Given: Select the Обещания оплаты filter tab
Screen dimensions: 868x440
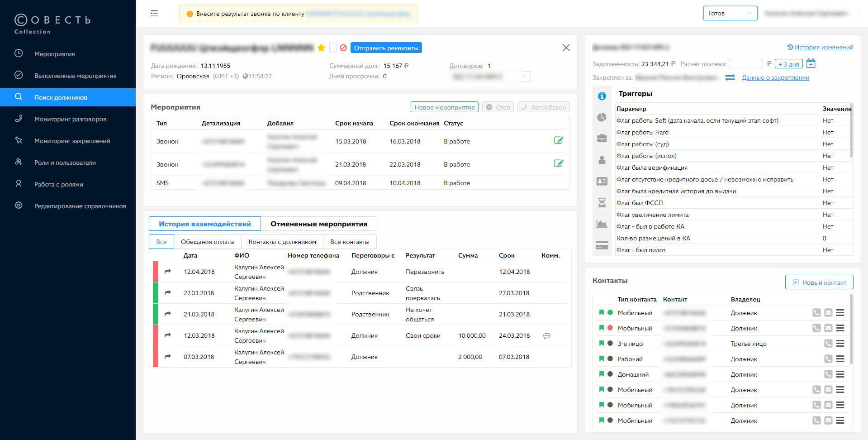Looking at the screenshot, I should [208, 242].
